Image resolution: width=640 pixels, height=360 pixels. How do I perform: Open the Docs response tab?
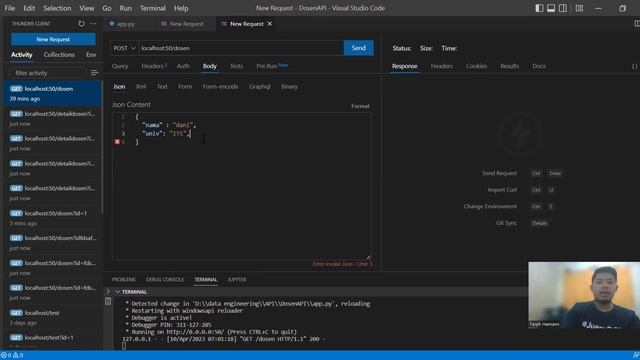pyautogui.click(x=539, y=66)
